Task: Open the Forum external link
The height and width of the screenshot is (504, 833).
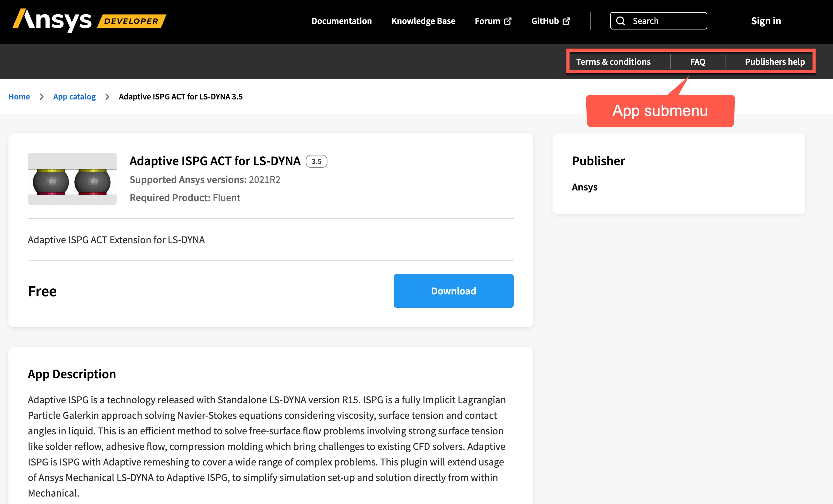Action: [x=493, y=21]
